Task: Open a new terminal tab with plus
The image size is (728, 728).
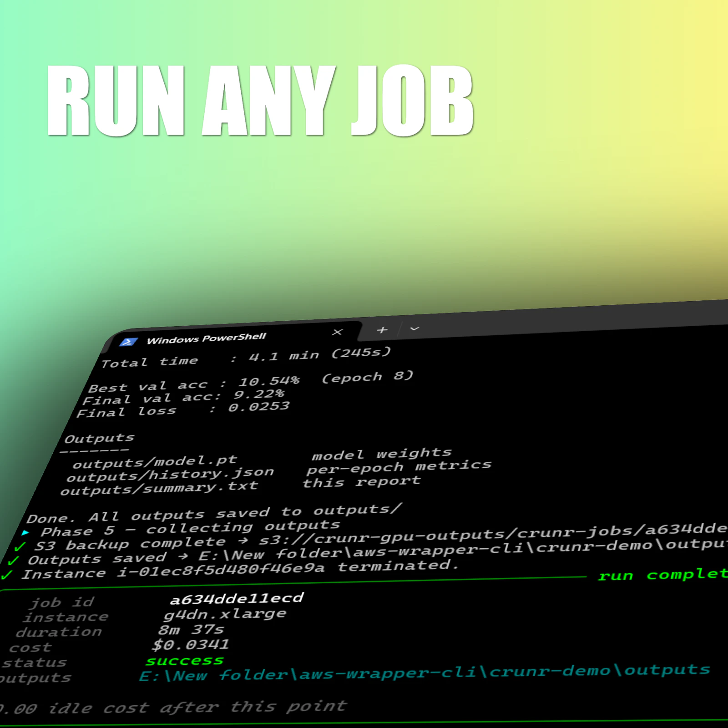Action: pyautogui.click(x=382, y=329)
